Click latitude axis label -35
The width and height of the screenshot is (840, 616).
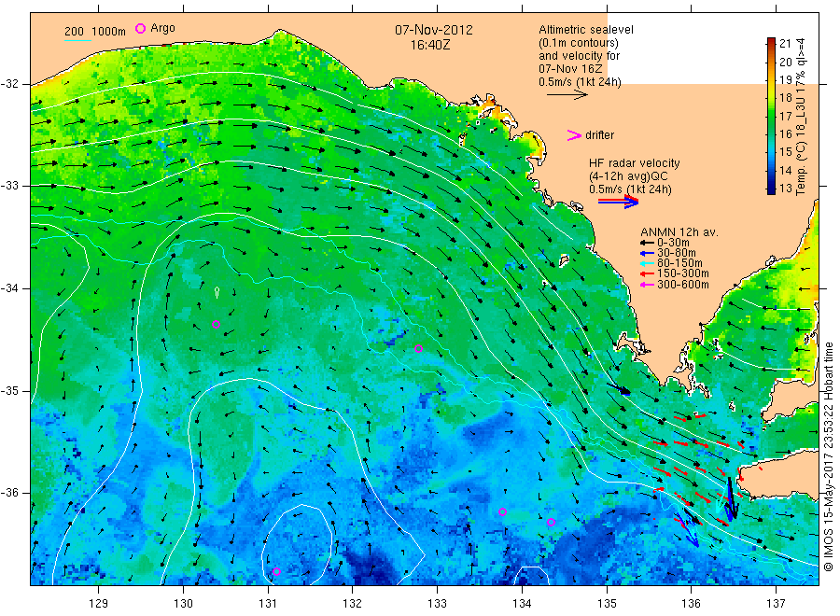click(x=10, y=390)
